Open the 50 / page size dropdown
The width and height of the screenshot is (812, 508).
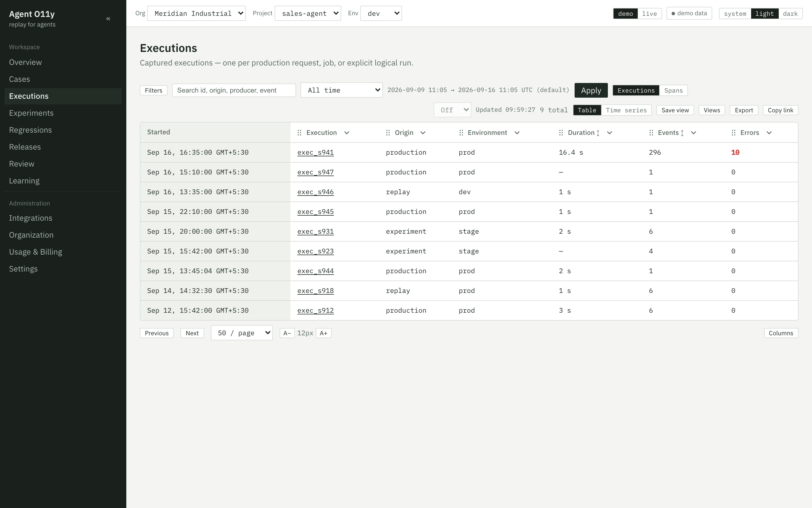pyautogui.click(x=242, y=333)
